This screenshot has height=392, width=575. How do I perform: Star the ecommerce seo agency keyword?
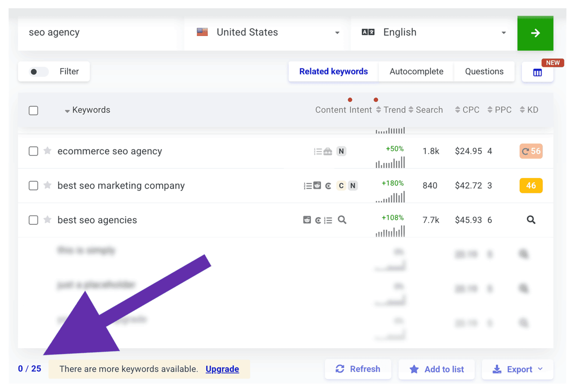pos(48,151)
